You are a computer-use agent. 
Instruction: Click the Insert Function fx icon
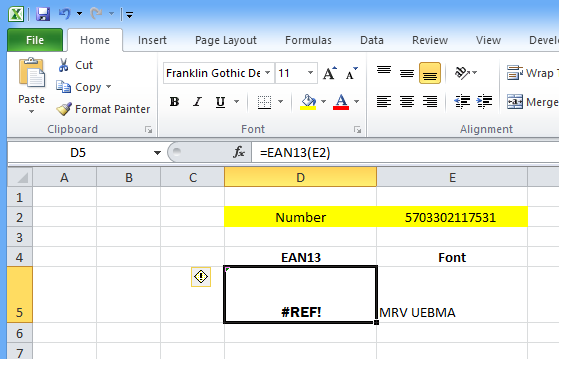[239, 153]
